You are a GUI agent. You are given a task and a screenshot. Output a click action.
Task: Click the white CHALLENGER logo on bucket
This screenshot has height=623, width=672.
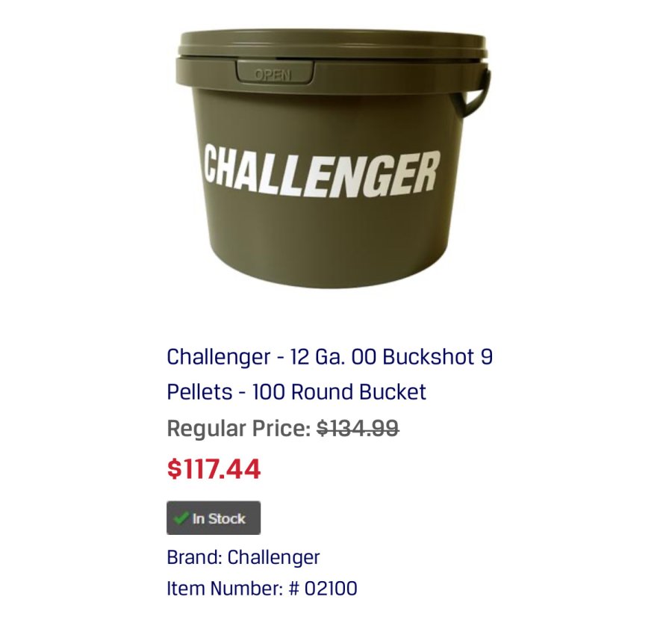(x=321, y=172)
